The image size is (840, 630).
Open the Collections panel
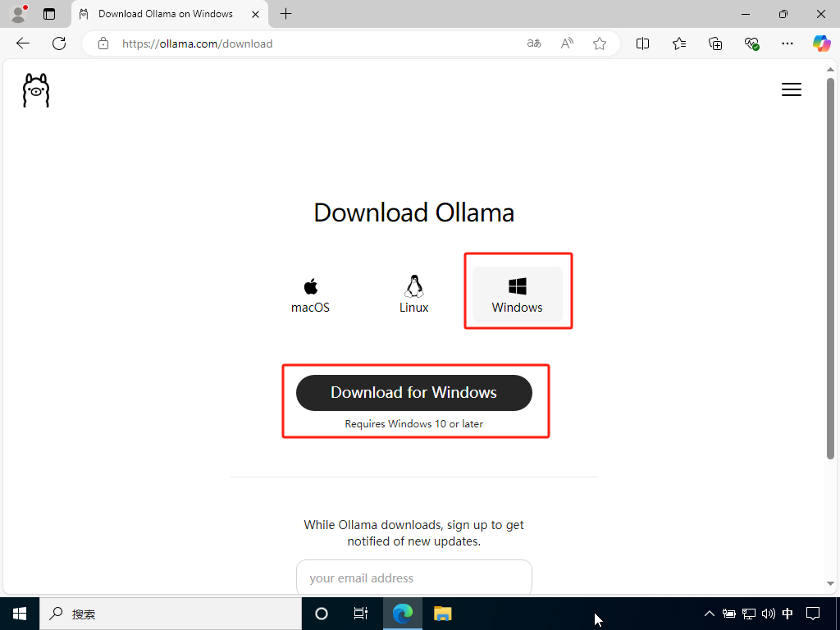[x=715, y=43]
